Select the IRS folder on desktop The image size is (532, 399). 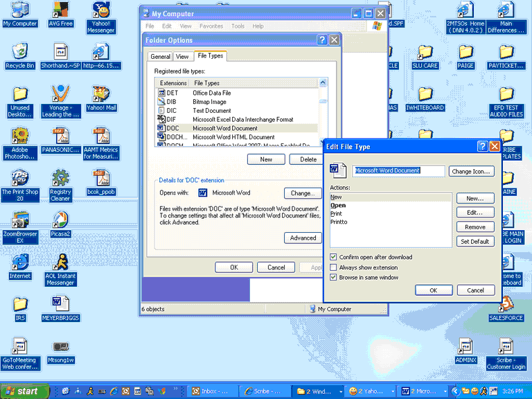click(x=19, y=308)
